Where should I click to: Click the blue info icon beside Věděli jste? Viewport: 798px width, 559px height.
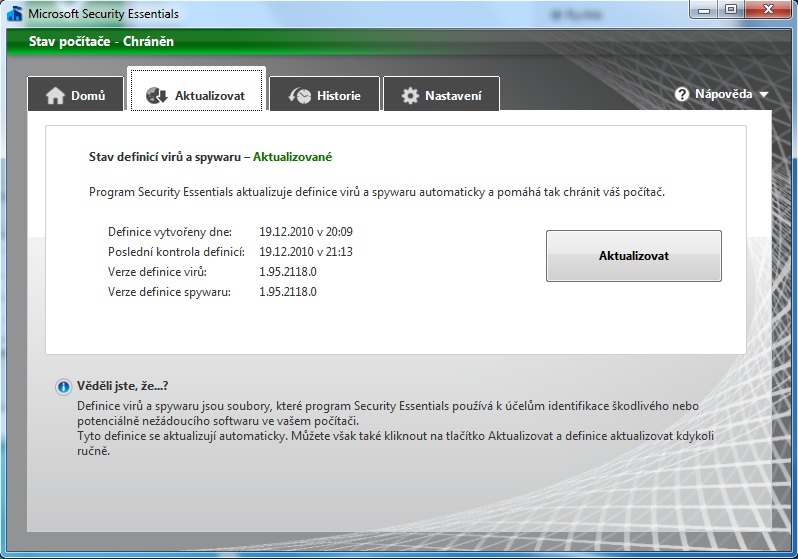pos(63,387)
